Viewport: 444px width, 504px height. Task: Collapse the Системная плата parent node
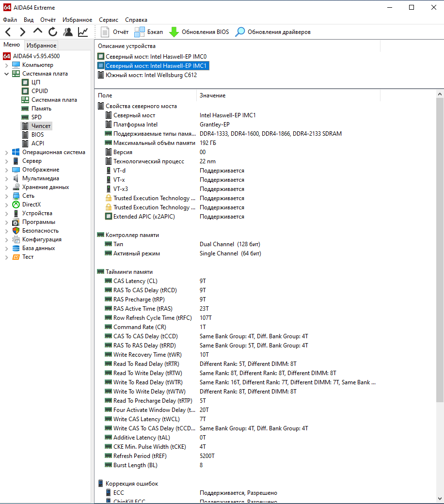(x=6, y=74)
